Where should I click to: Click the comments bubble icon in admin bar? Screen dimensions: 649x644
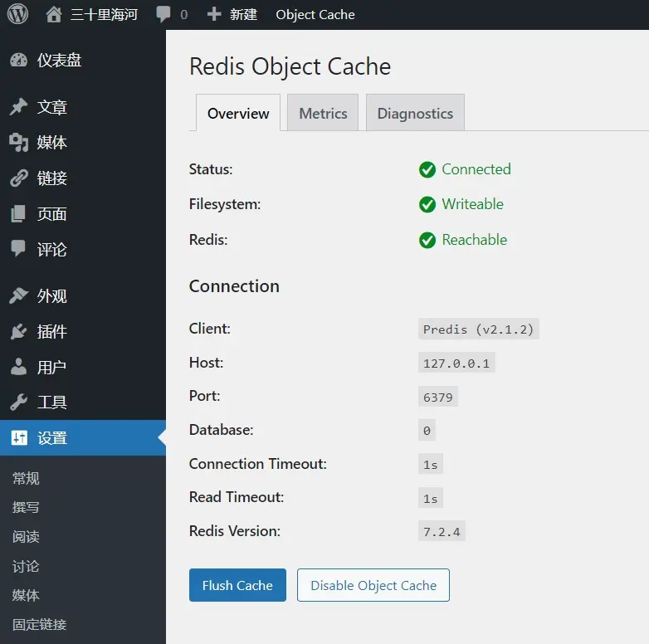click(163, 14)
